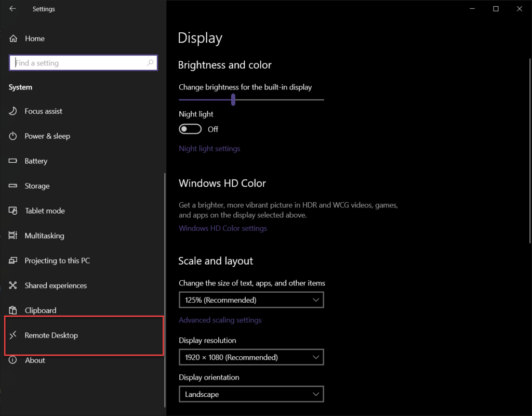
Task: Open Multitasking settings
Action: coord(45,236)
